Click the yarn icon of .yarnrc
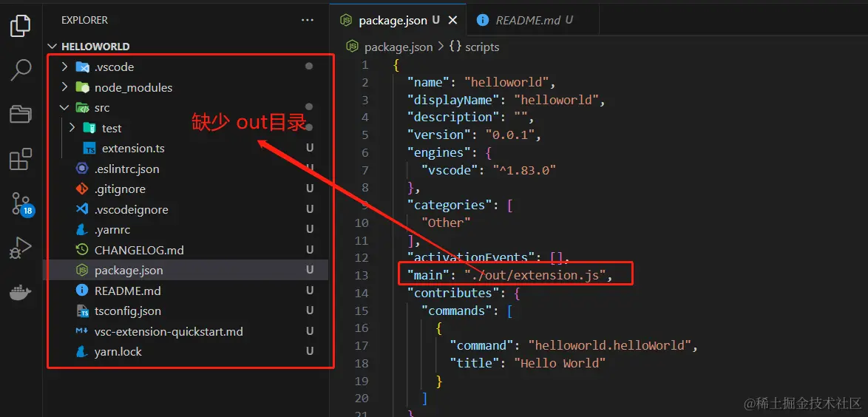 pos(83,229)
